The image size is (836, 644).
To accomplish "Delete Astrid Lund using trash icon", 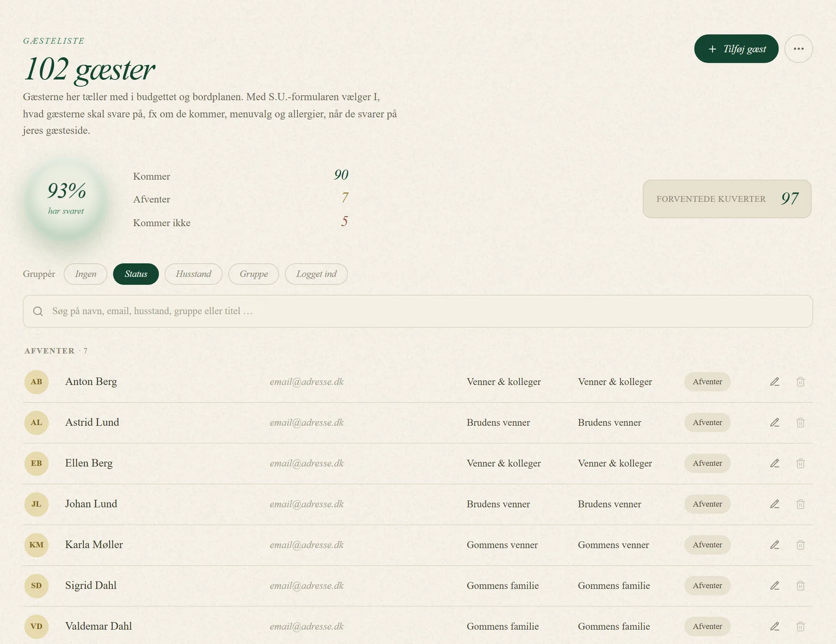I will (800, 423).
